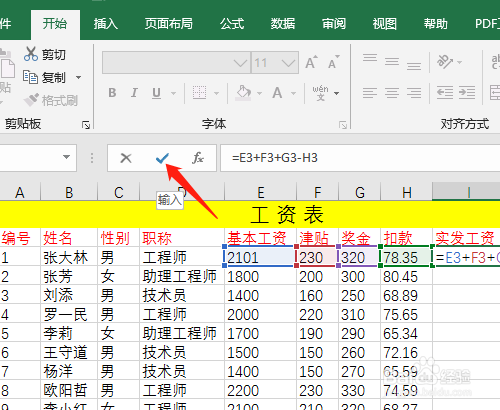Click the Center align icon
Viewport: 500px width, 410px height.
point(392,93)
